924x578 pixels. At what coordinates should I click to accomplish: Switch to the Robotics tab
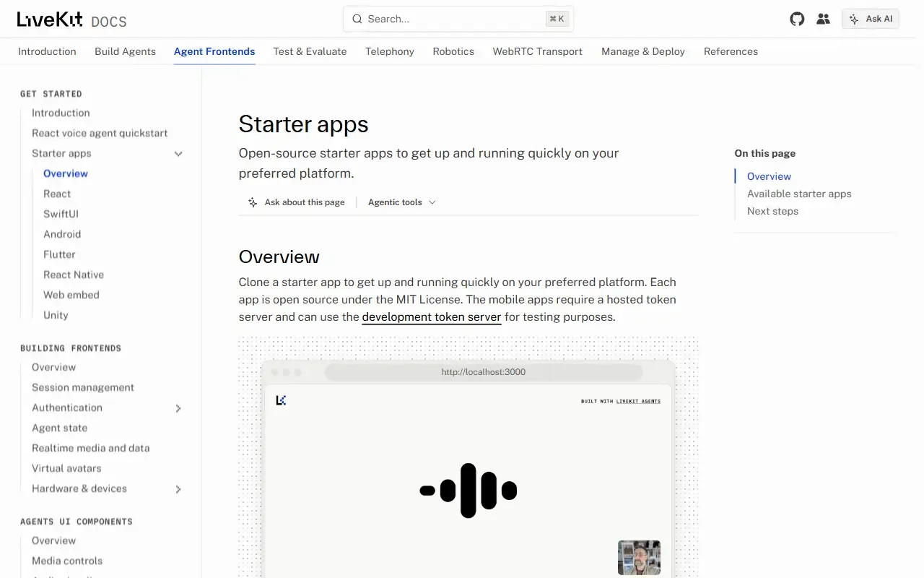pos(453,51)
